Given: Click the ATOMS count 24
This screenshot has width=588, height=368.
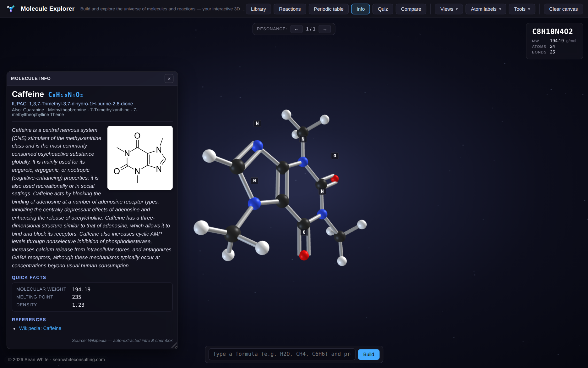Looking at the screenshot, I should [553, 47].
